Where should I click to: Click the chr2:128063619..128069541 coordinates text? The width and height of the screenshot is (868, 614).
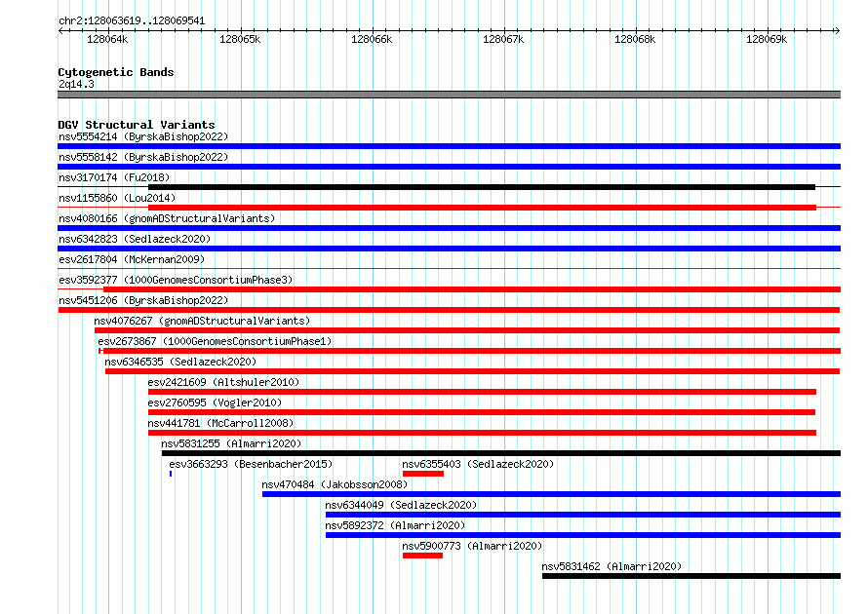click(132, 20)
